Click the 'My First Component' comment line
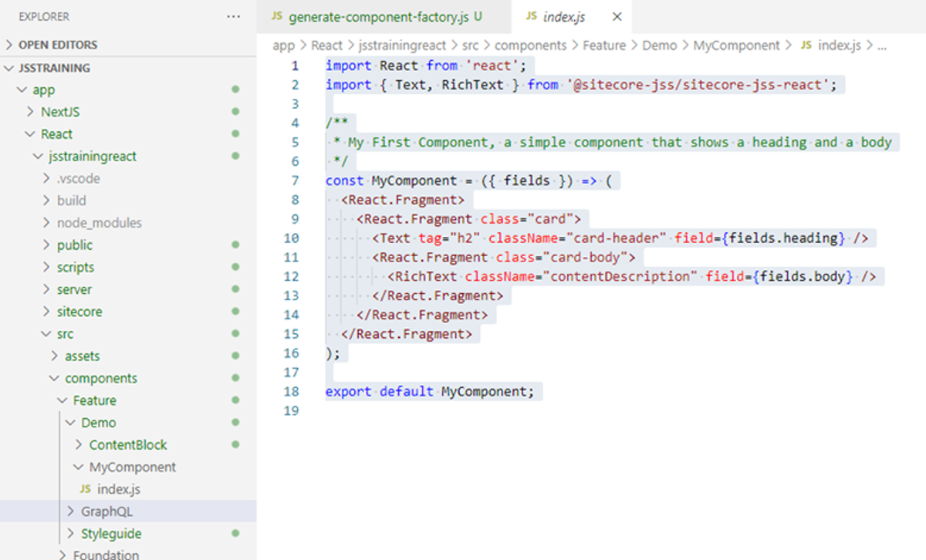The height and width of the screenshot is (560, 926). pyautogui.click(x=613, y=142)
